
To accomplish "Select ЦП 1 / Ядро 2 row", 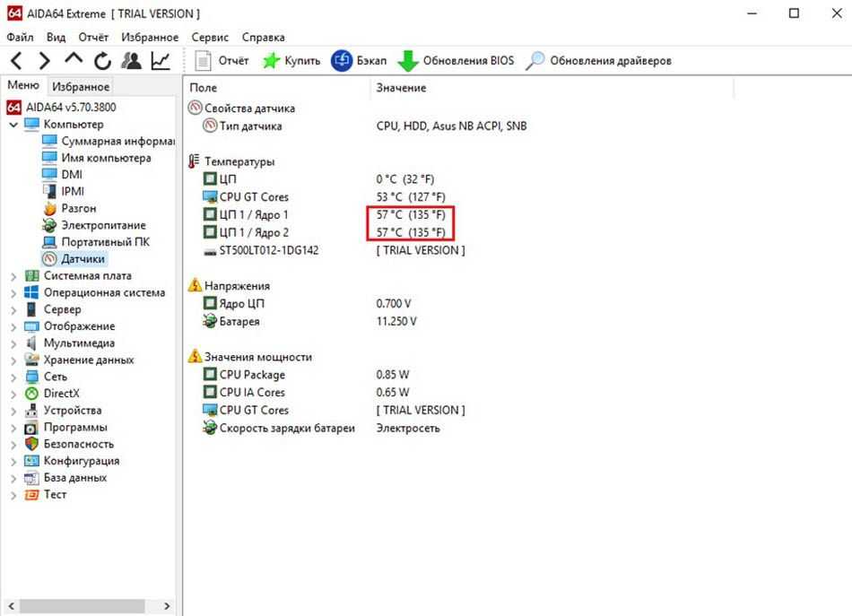I will [x=324, y=232].
